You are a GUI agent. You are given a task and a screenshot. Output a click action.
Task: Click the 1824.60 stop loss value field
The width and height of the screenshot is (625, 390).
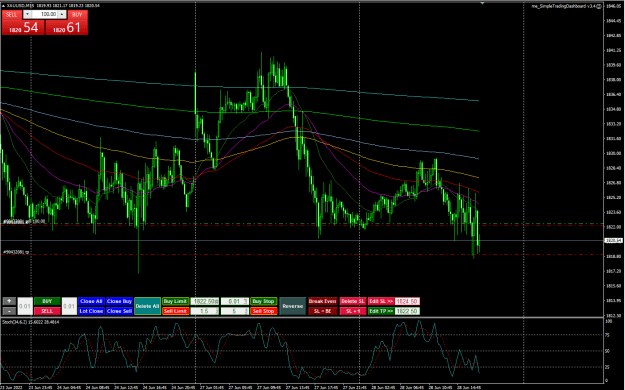pyautogui.click(x=407, y=301)
